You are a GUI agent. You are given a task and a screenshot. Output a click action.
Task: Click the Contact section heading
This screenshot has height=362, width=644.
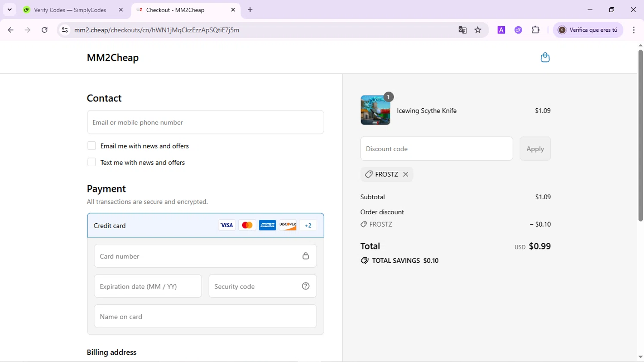click(x=104, y=98)
